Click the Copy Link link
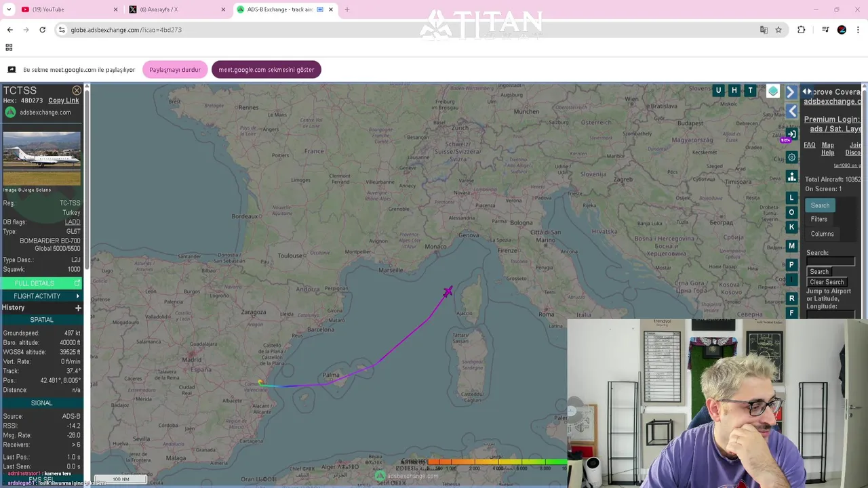 tap(64, 100)
